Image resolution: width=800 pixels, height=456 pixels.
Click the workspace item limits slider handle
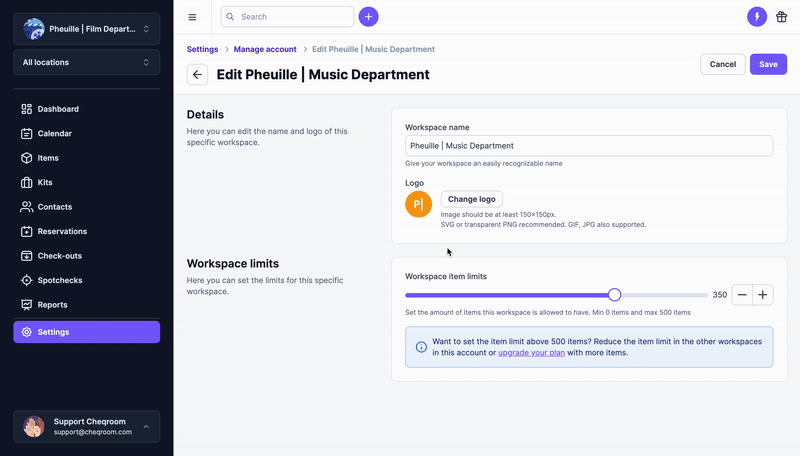tap(614, 295)
